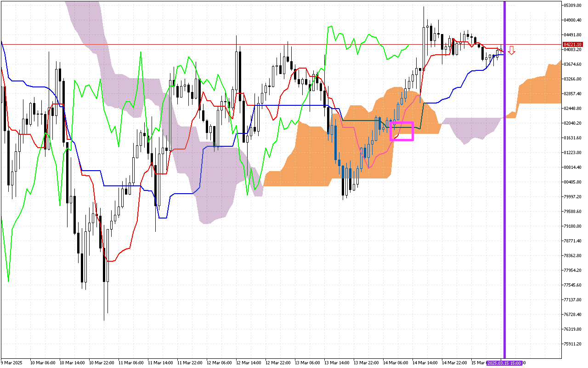Click the red 84221.10 price label
588x368 pixels.
tap(572, 45)
